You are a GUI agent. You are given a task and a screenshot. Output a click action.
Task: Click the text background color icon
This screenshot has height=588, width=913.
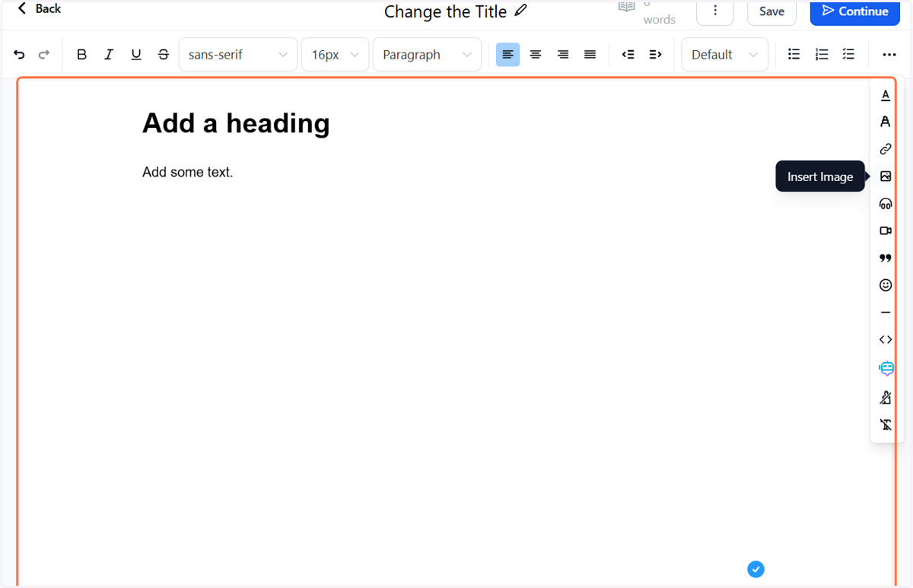click(886, 122)
